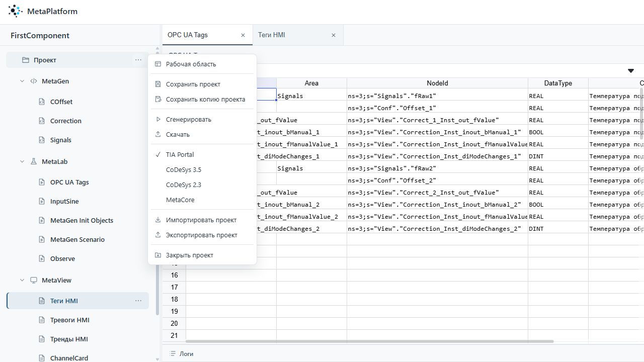Open the Логи panel
The image size is (644, 362).
click(x=182, y=353)
